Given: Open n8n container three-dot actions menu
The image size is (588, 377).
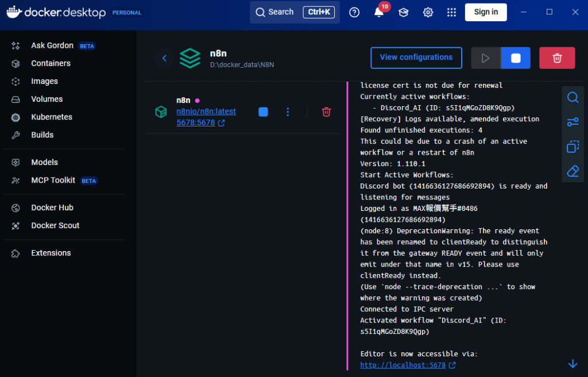Looking at the screenshot, I should (288, 112).
